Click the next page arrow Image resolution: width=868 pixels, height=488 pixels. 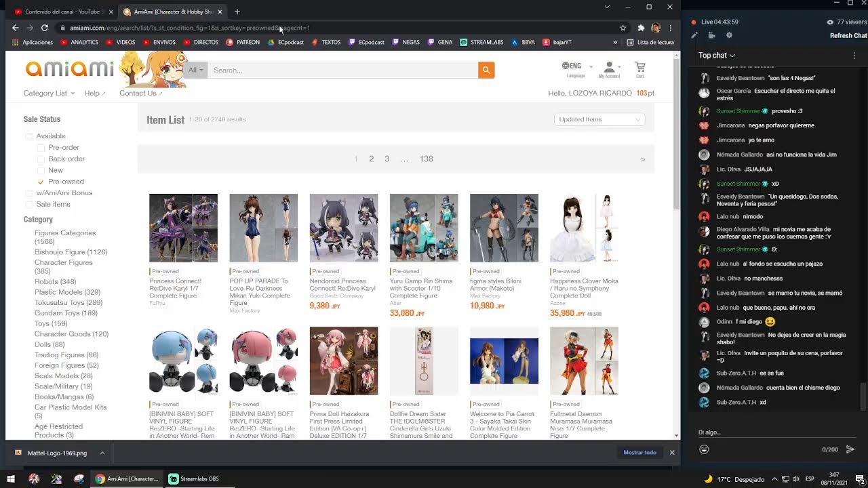click(x=642, y=159)
